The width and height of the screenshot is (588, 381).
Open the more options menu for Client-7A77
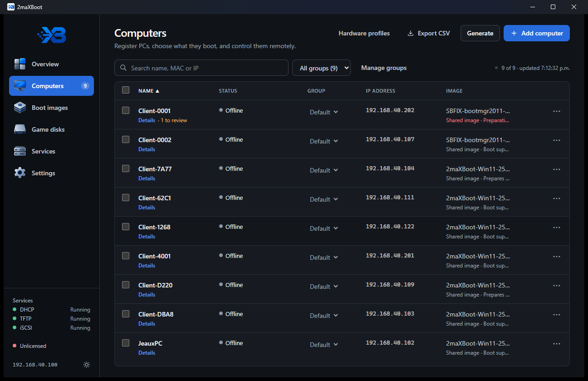click(557, 170)
